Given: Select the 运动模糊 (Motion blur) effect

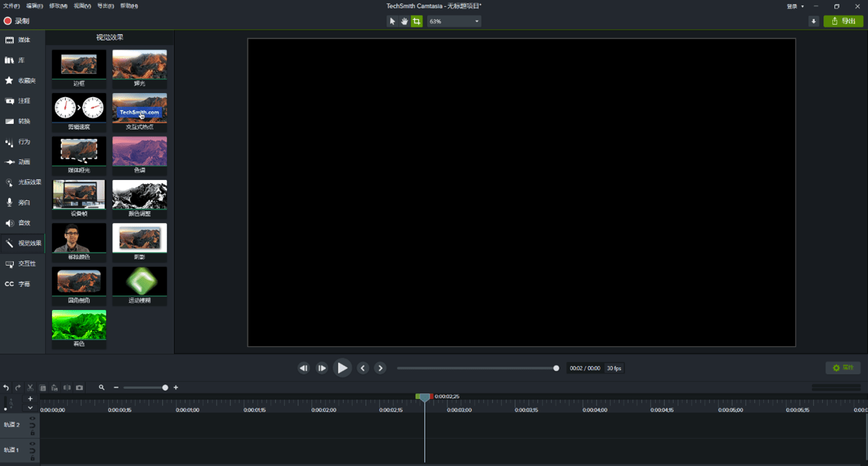Looking at the screenshot, I should pos(140,286).
